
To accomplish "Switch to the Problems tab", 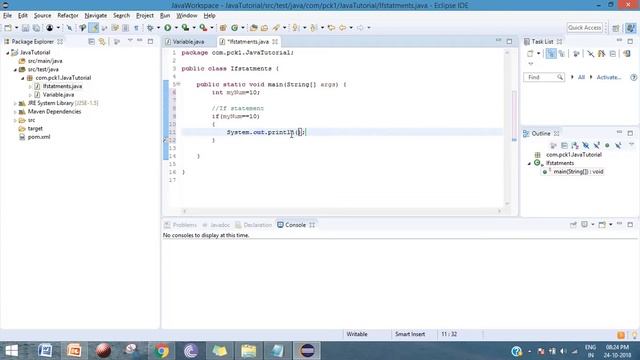I will (x=180, y=225).
